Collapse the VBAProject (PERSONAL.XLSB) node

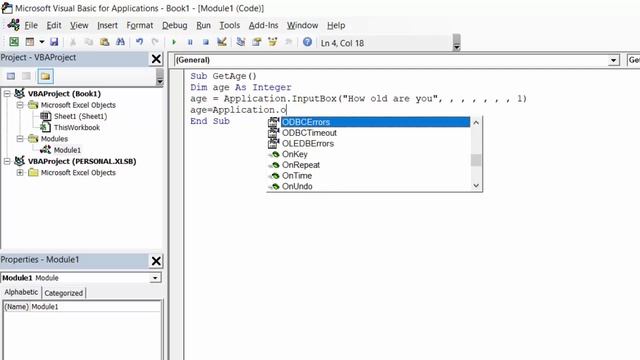(x=7, y=161)
